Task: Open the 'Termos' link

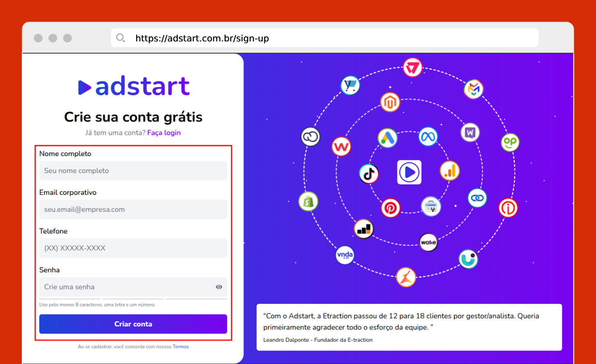Action: (181, 347)
